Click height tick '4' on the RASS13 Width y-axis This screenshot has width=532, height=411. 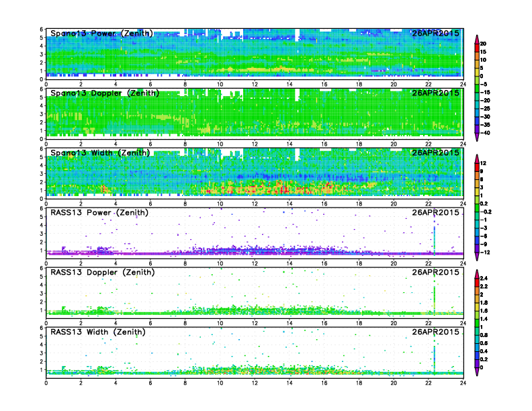42,345
